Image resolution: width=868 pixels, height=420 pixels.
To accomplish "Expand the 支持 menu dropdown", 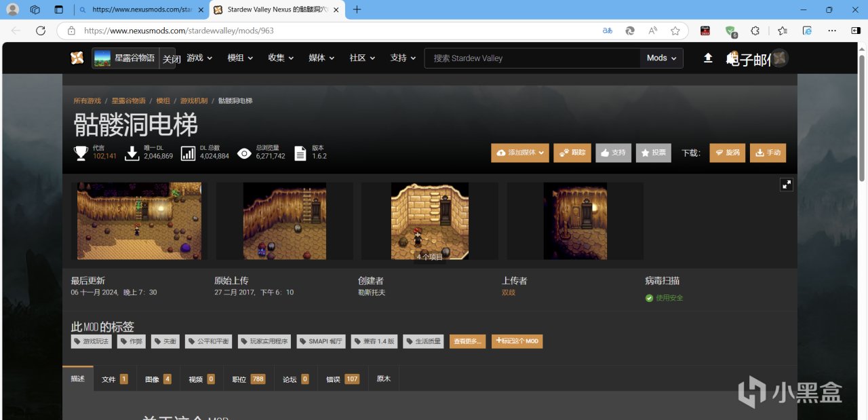I will 403,58.
